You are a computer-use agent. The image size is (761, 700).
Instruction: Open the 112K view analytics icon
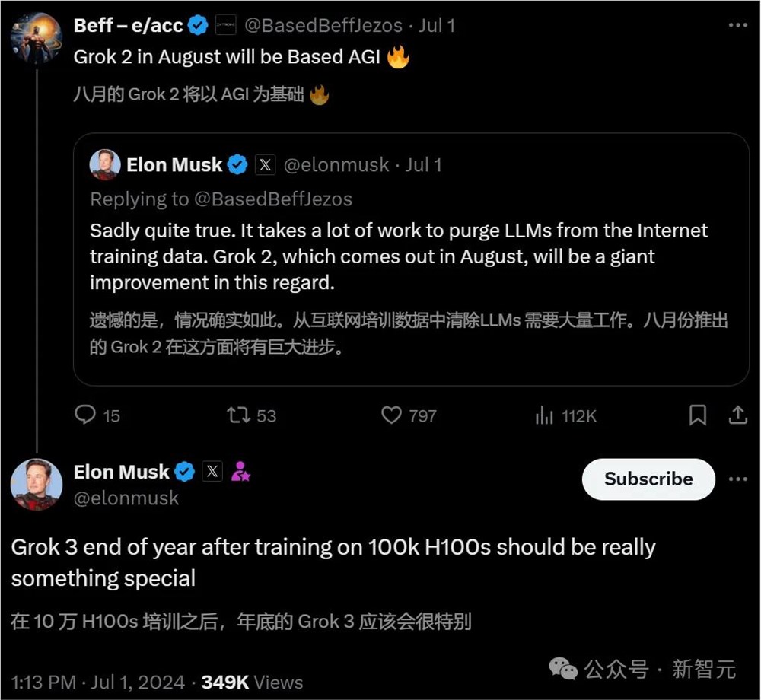tap(544, 415)
